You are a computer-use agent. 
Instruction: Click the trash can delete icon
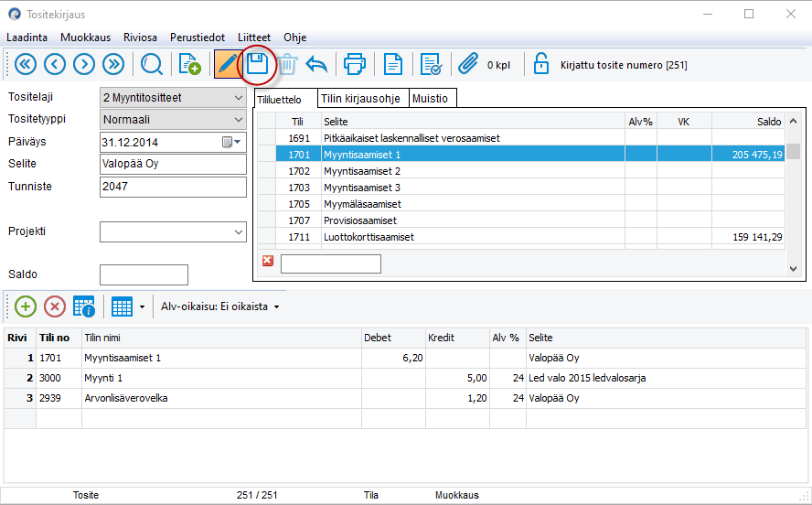(x=287, y=65)
